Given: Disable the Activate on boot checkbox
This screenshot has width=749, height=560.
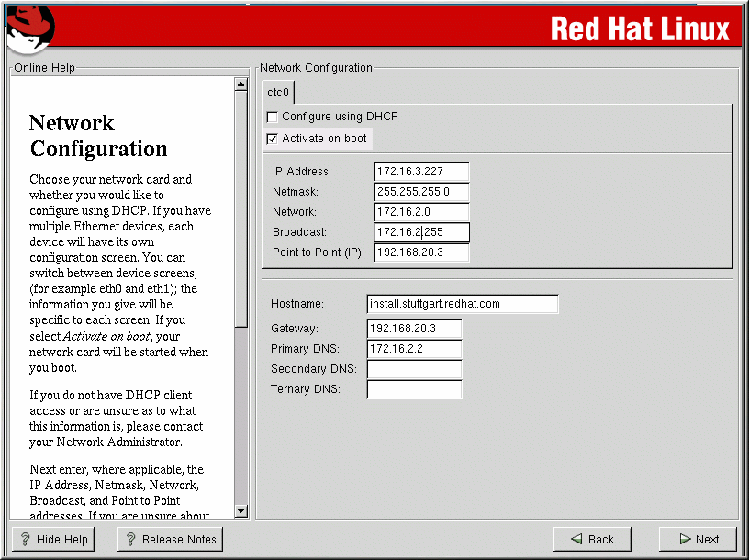Looking at the screenshot, I should click(273, 139).
